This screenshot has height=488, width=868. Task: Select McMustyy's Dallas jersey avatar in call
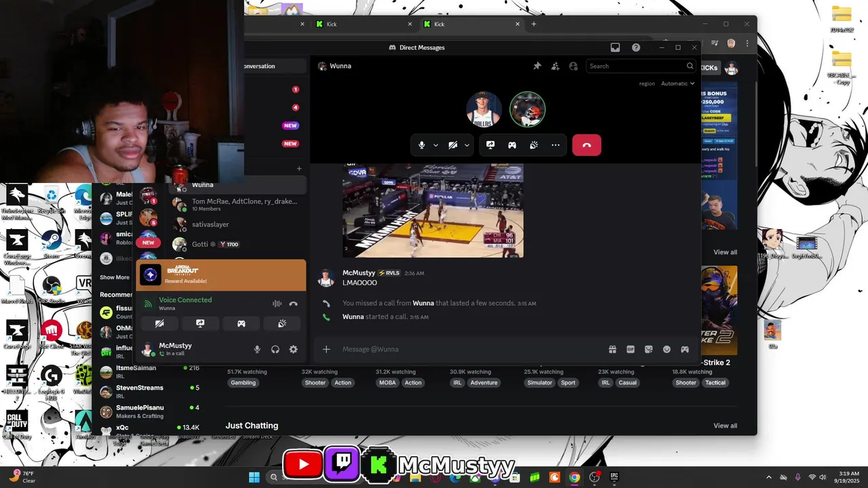(x=484, y=109)
